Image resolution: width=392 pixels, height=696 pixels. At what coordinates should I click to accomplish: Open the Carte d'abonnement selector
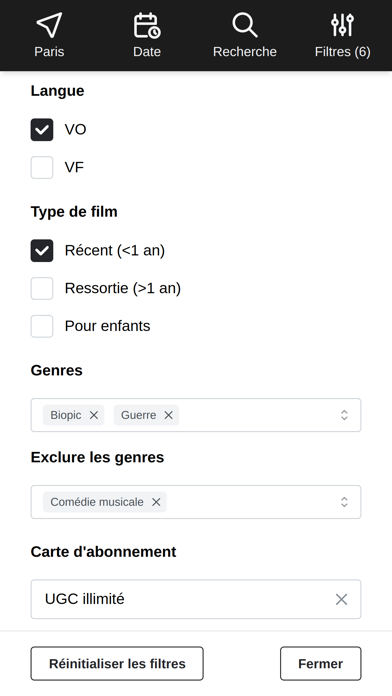[196, 599]
